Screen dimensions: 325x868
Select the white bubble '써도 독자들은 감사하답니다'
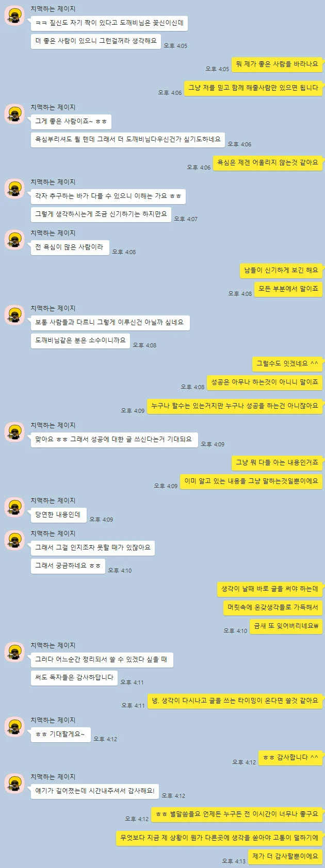coord(74,678)
